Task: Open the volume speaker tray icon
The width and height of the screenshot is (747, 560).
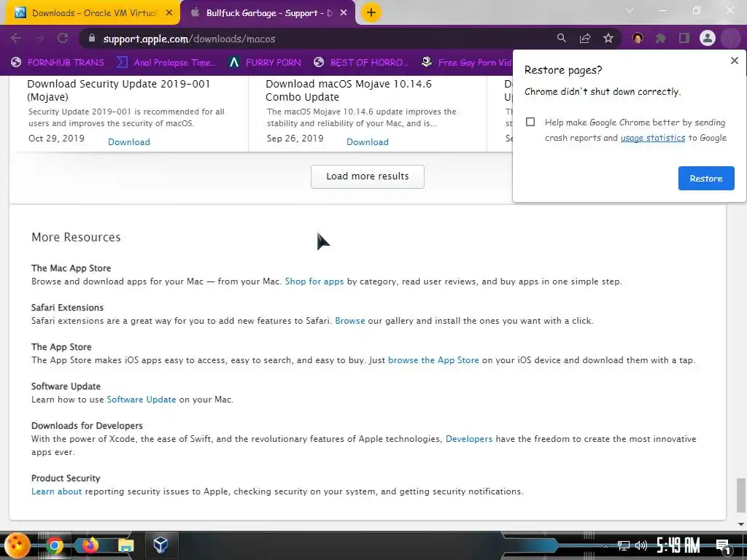Action: pos(641,545)
